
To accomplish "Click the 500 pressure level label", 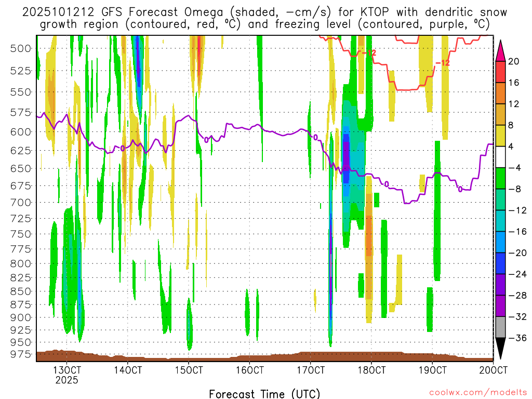I will tap(21, 48).
